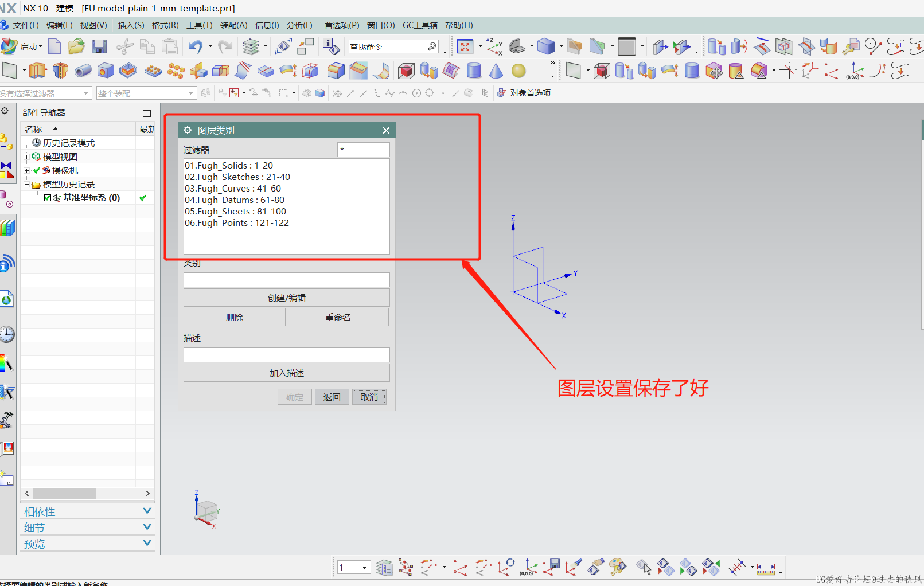Select 02.Fugh_Sketches : 21-40 category
This screenshot has height=586, width=924.
tap(237, 177)
